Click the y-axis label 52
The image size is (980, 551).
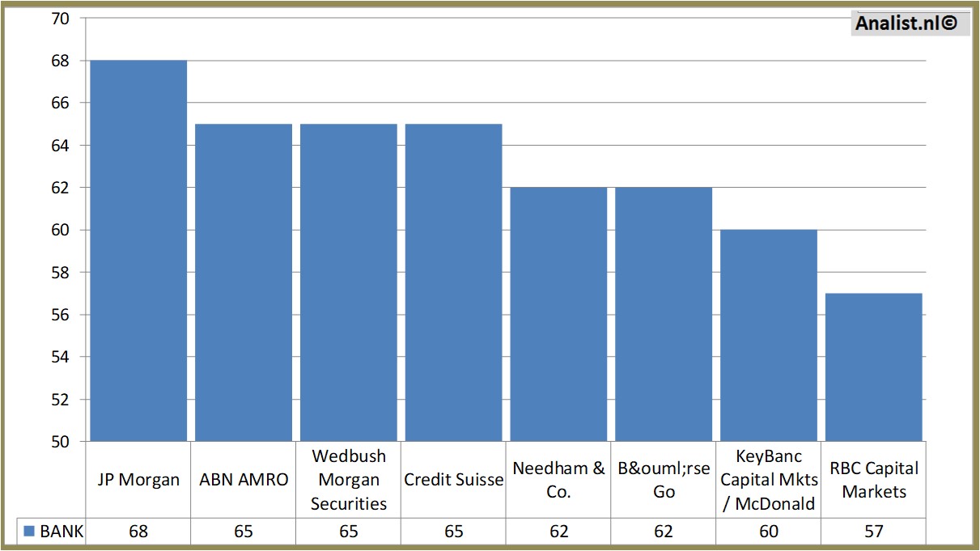60,400
